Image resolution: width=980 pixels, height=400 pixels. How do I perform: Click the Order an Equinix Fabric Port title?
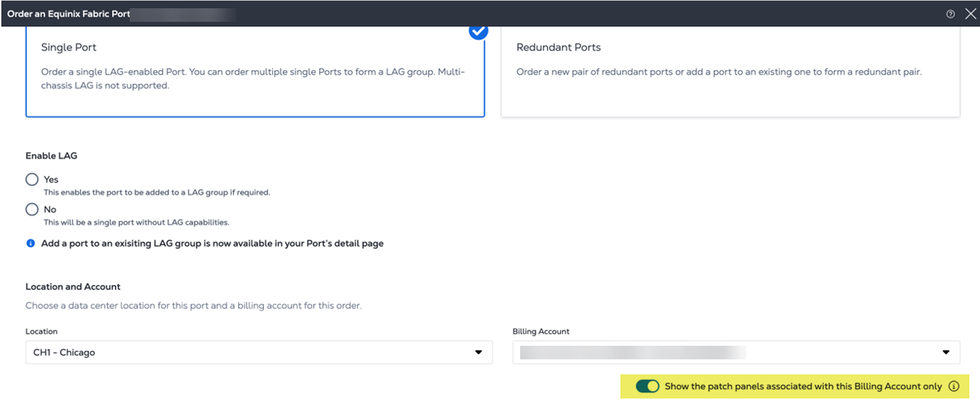coord(68,14)
